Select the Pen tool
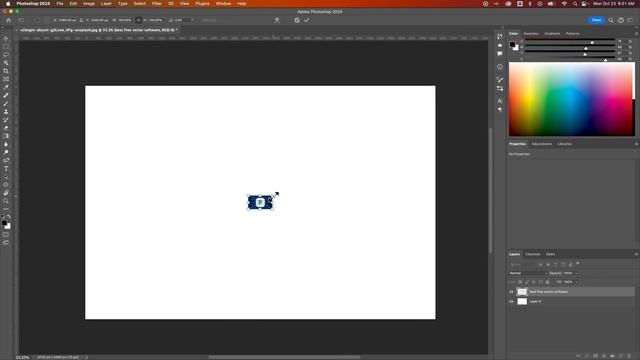This screenshot has height=360, width=640. coord(6,160)
